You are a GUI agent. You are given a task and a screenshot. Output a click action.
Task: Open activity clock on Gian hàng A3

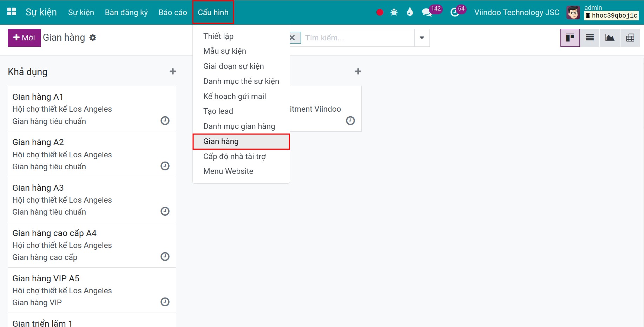pos(165,211)
